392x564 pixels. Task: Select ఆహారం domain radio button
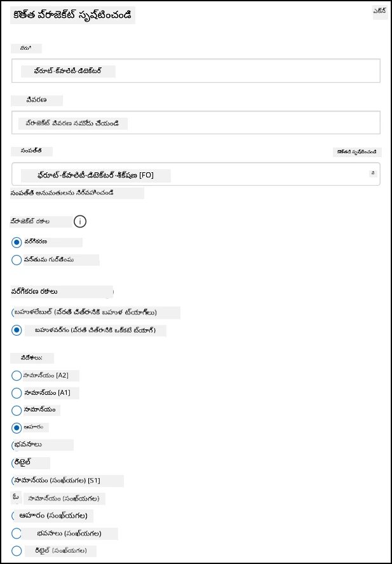pos(17,428)
